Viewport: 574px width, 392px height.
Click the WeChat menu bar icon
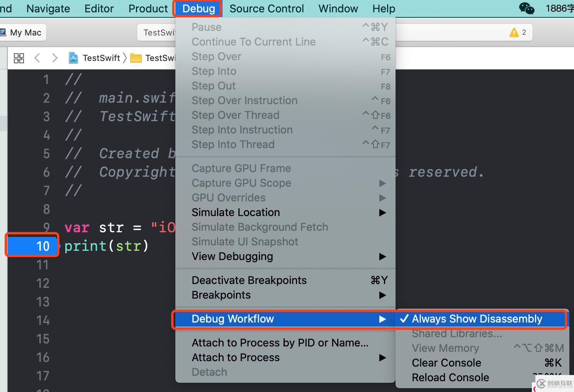coord(526,8)
